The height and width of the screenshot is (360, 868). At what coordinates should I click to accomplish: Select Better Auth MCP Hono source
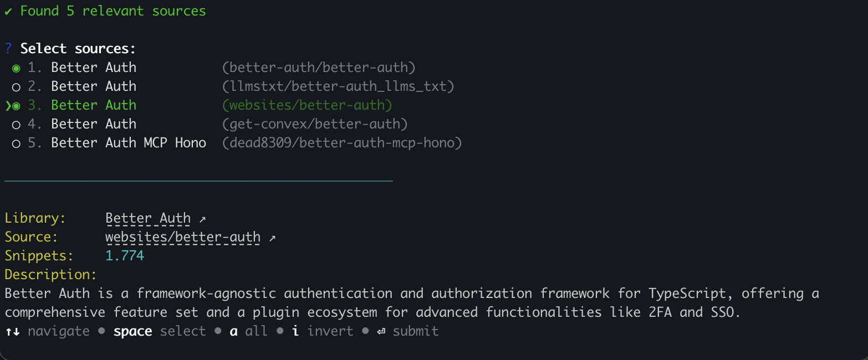click(x=16, y=142)
